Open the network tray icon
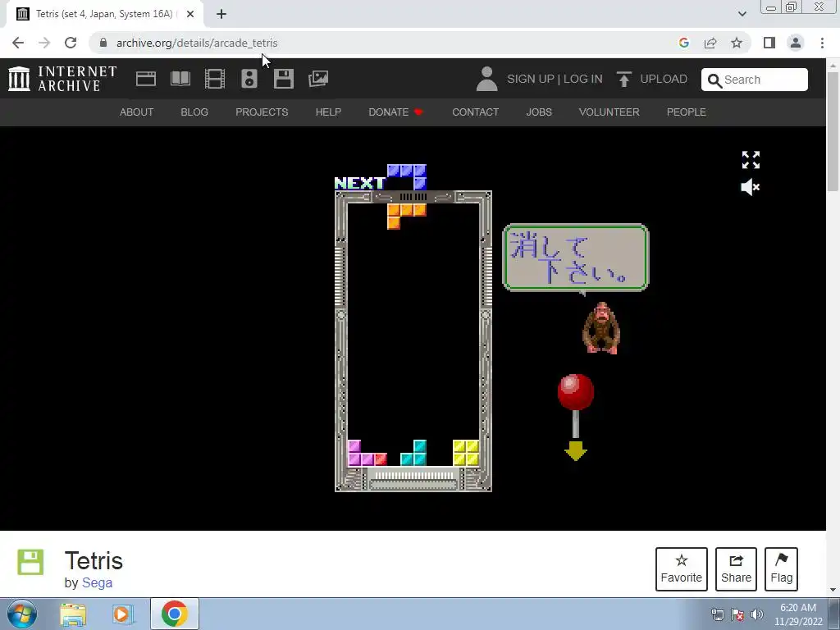This screenshot has height=630, width=840. click(x=717, y=614)
